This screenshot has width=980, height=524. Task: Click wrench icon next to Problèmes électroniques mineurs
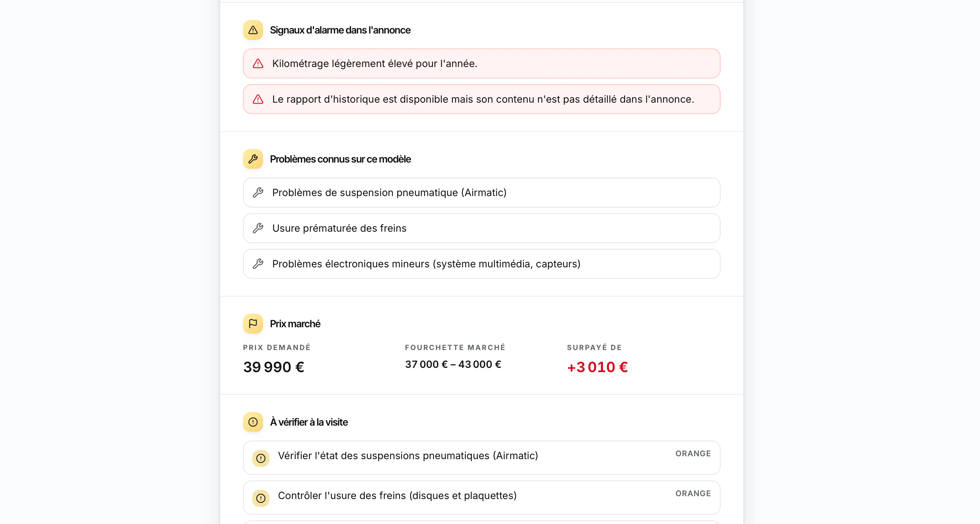click(258, 264)
